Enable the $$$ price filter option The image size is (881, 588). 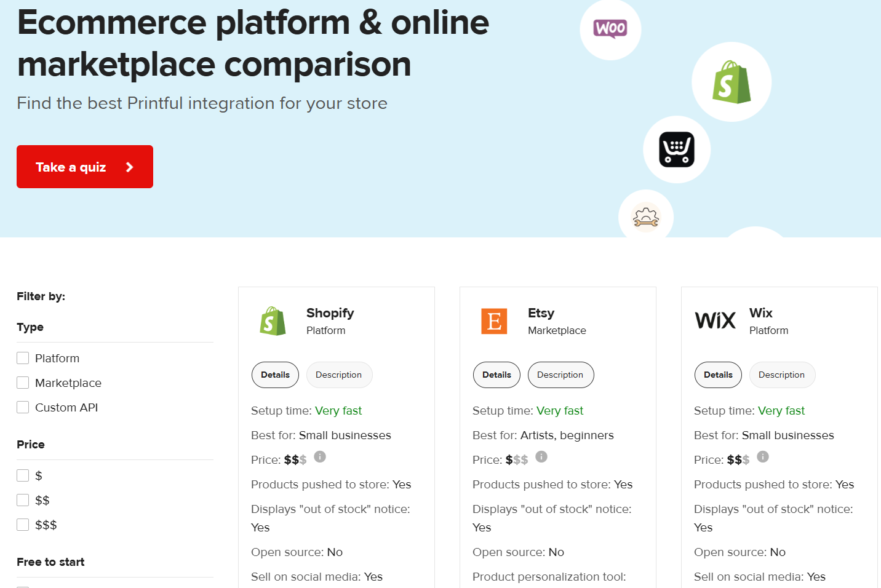(x=23, y=524)
